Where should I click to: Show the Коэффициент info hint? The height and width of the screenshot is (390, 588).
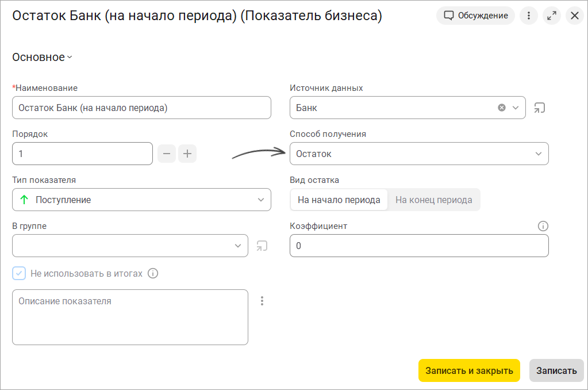point(543,226)
